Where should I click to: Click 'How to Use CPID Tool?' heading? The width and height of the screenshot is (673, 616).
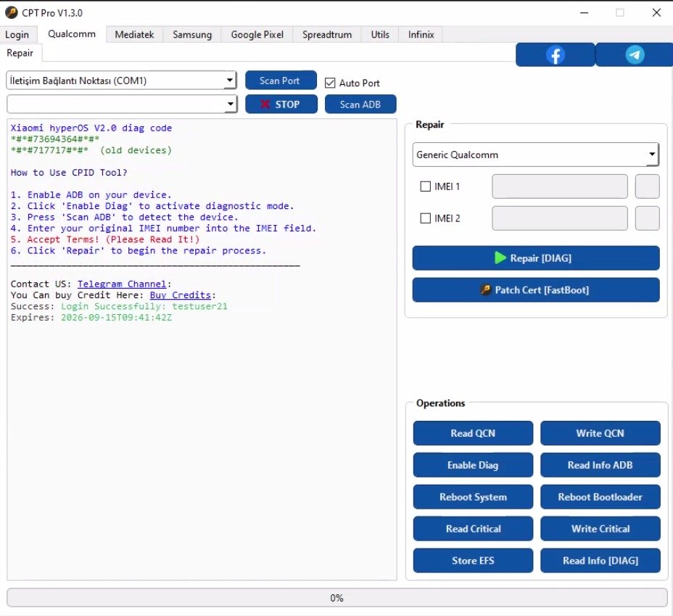tap(69, 172)
